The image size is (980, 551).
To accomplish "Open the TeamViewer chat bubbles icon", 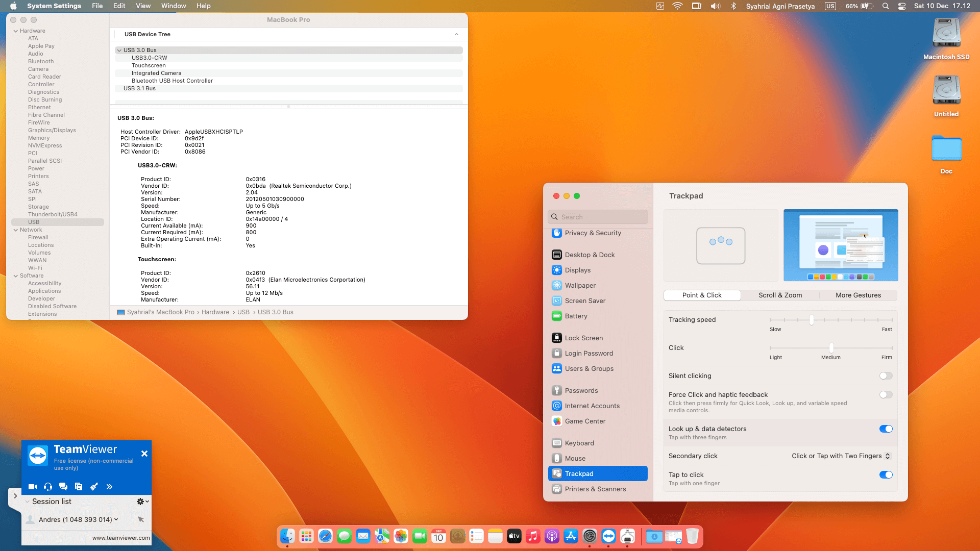I will [63, 487].
